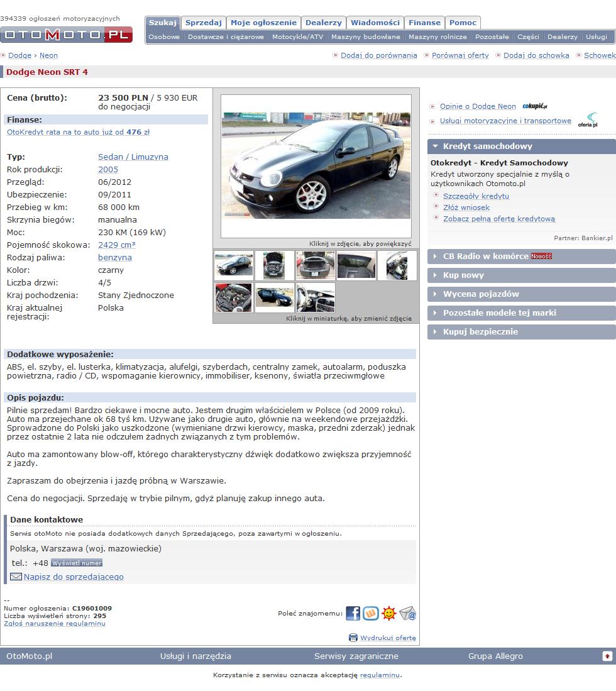Open Serwisy zagraniczne footer section
Screen dimensions: 616x691
click(x=356, y=656)
